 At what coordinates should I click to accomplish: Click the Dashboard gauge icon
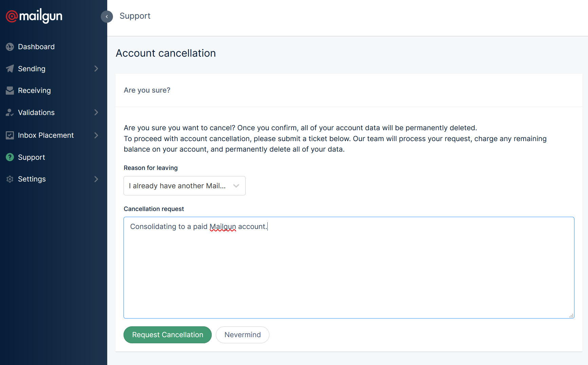point(10,47)
